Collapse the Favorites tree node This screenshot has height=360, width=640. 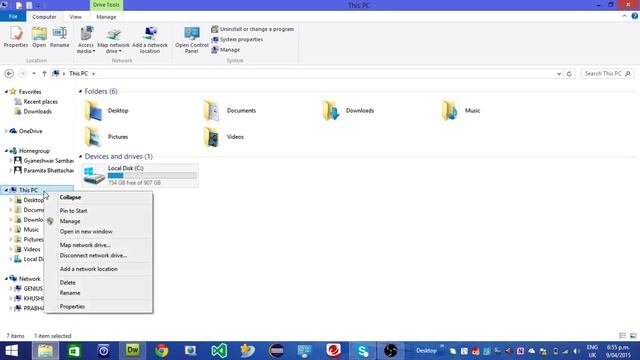[6, 92]
